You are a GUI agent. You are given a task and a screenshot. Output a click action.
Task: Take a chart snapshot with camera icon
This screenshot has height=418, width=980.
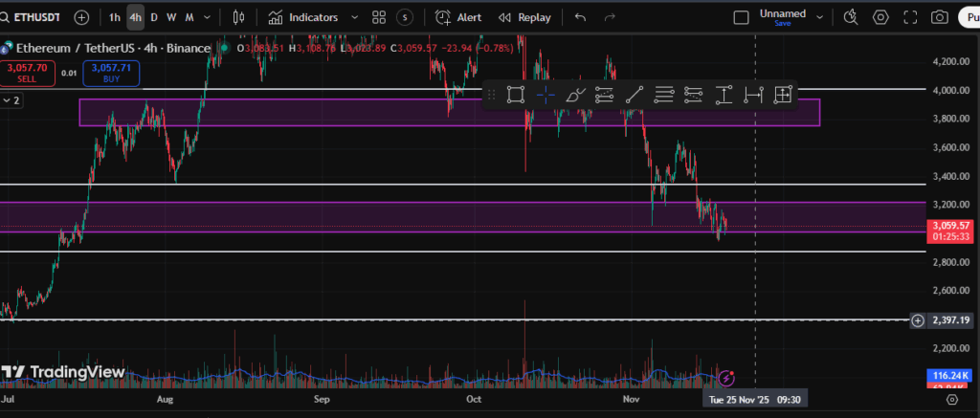click(940, 17)
